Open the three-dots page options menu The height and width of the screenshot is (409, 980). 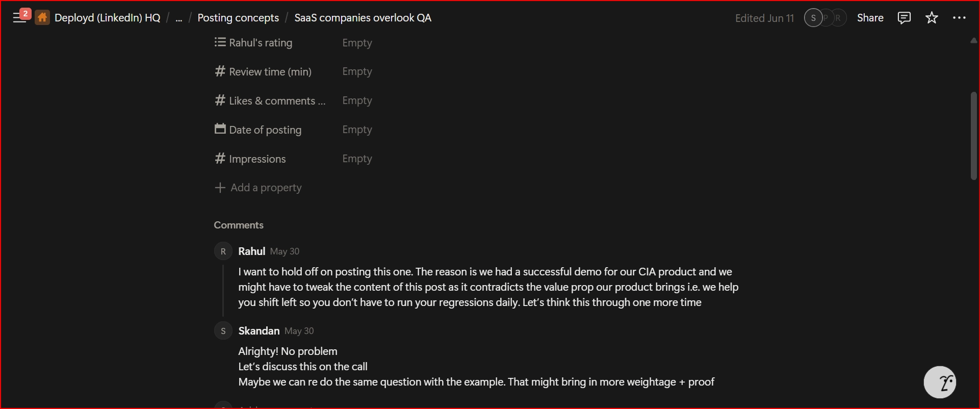[x=959, y=18]
